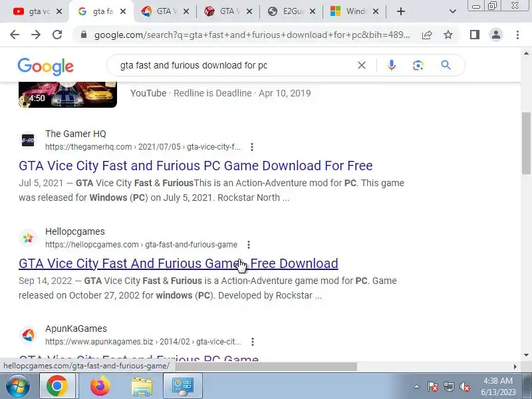Click the scrollbar down arrow
The image size is (532, 399).
tap(526, 355)
